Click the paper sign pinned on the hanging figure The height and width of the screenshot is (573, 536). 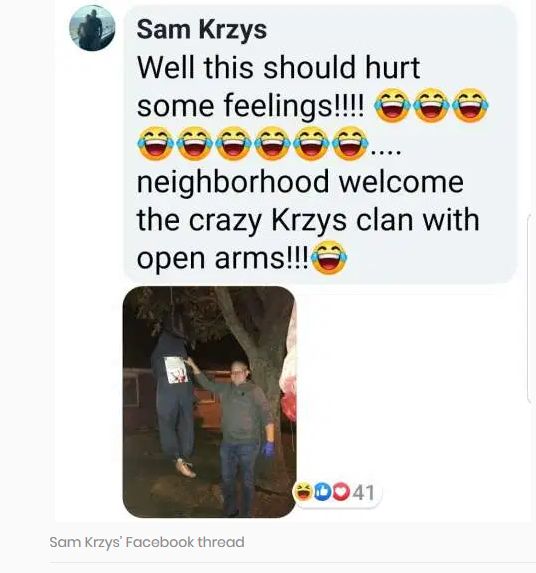176,370
